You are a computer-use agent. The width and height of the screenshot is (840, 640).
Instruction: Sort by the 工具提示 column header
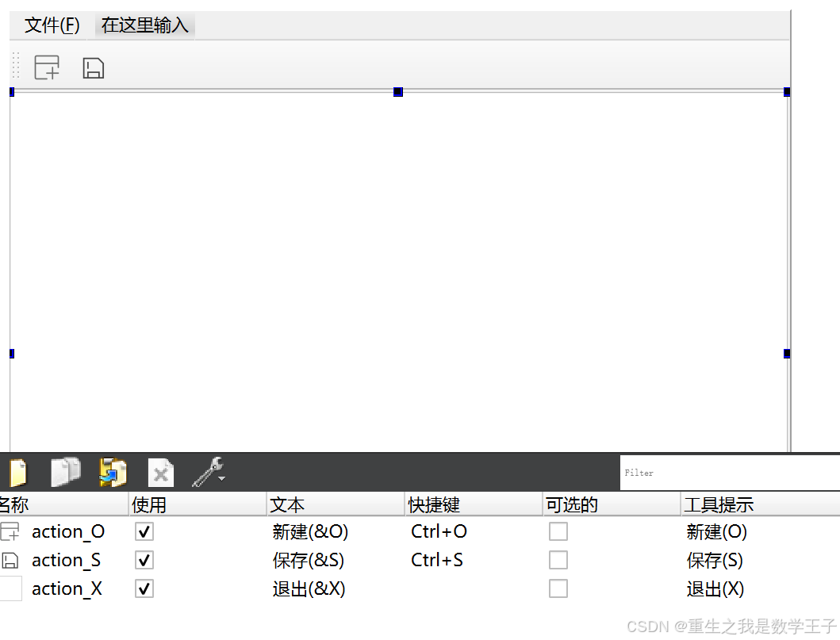click(761, 504)
